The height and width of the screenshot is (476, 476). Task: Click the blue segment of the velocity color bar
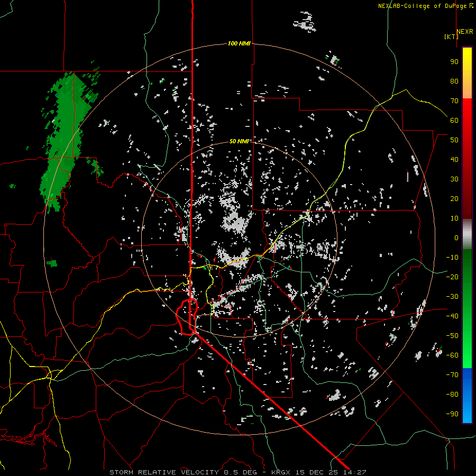click(x=467, y=395)
